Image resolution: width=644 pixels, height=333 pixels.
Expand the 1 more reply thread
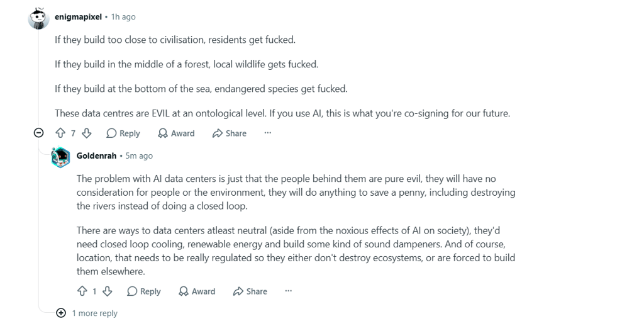tap(87, 313)
